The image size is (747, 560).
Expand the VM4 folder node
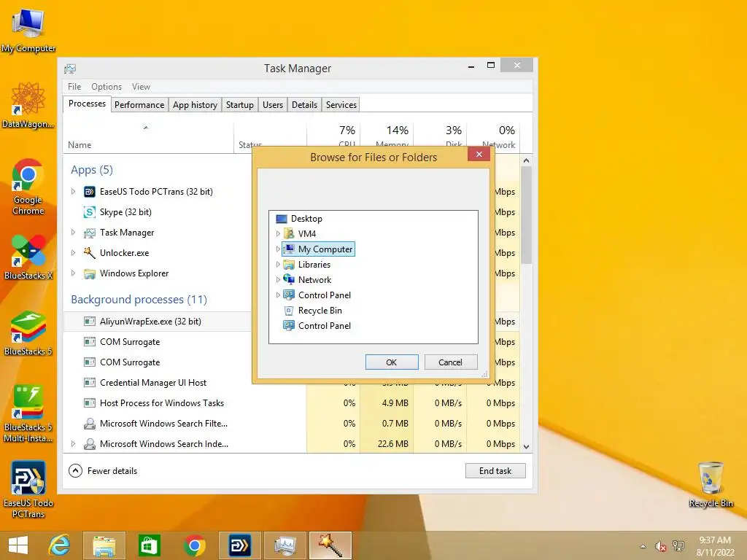[278, 234]
